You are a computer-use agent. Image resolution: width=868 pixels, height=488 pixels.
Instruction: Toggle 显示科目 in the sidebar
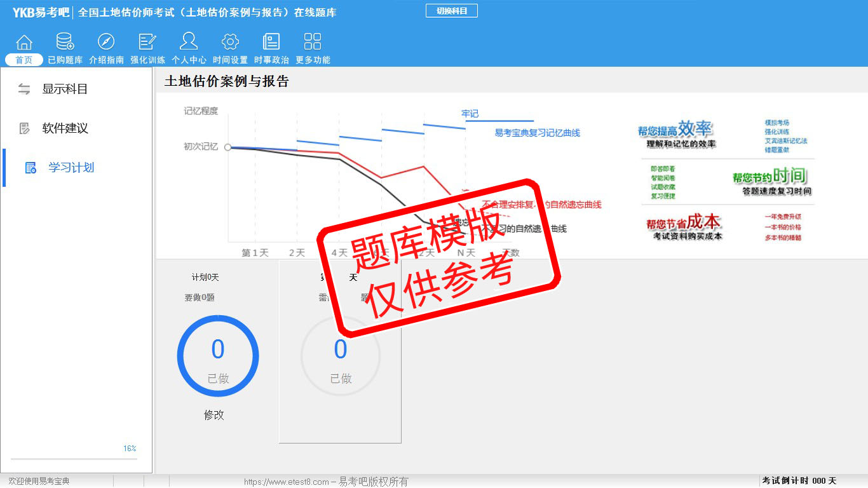64,90
